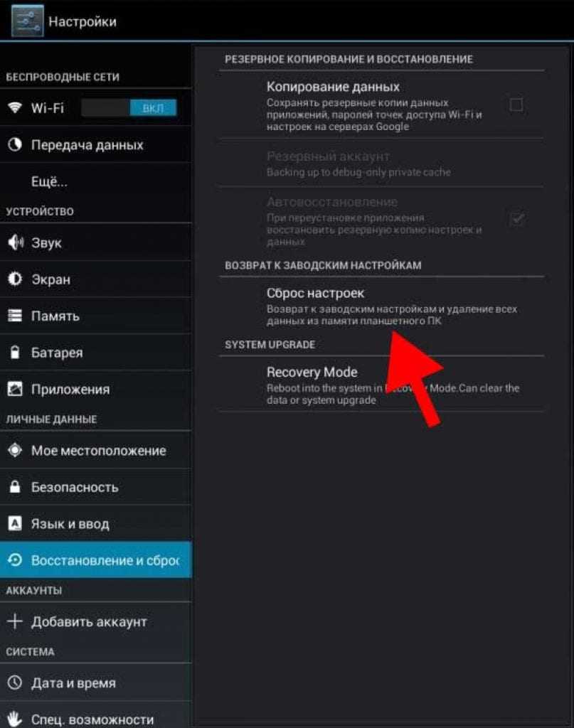The height and width of the screenshot is (728, 574).
Task: Tap the Память storage icon
Action: [15, 316]
